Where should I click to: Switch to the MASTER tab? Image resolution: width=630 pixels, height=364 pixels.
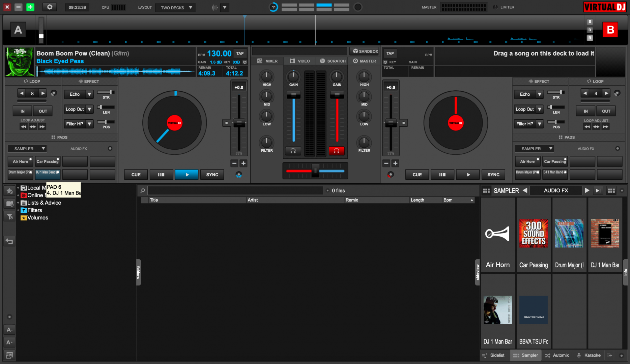(x=365, y=61)
